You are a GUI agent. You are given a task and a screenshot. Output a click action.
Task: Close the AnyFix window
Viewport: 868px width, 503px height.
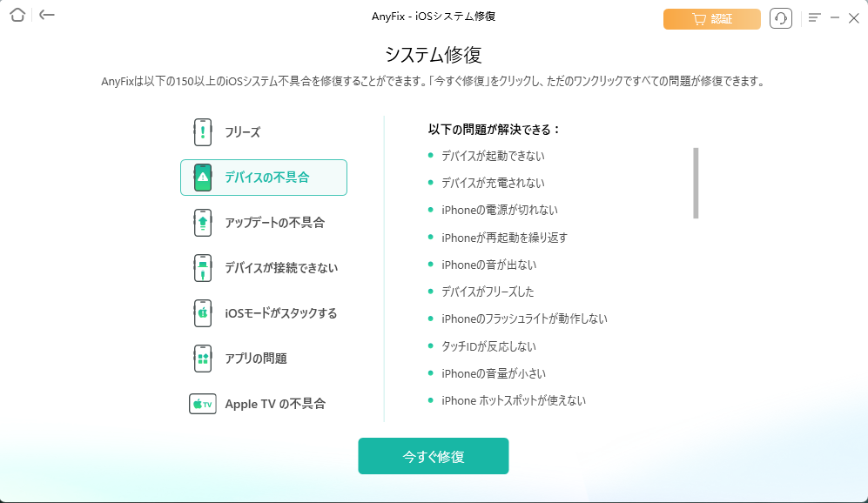853,18
